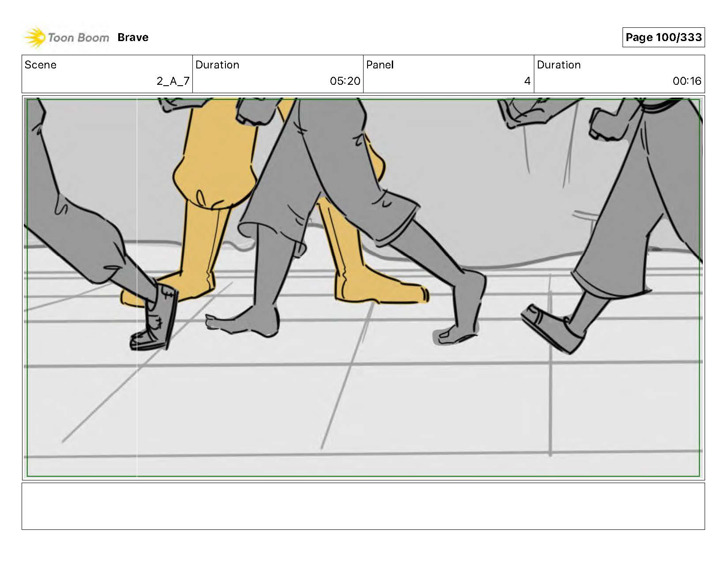Select the panel number '4'
Screen dimensions: 728x563
coord(527,81)
